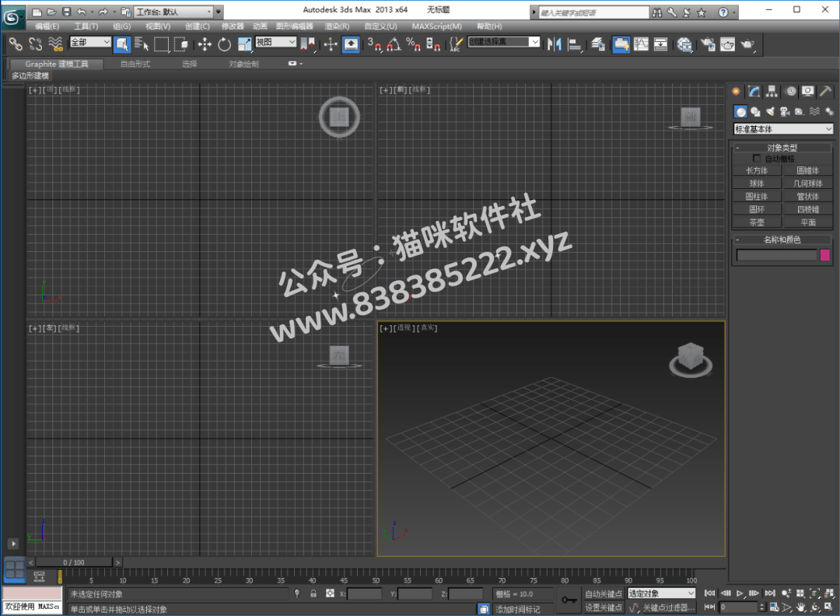Click the 设置关键点 set key button
Screen dimensions: 840x616
pos(604,607)
